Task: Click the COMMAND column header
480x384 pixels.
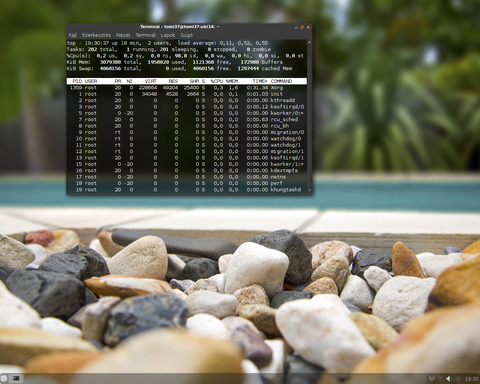Action: point(281,81)
